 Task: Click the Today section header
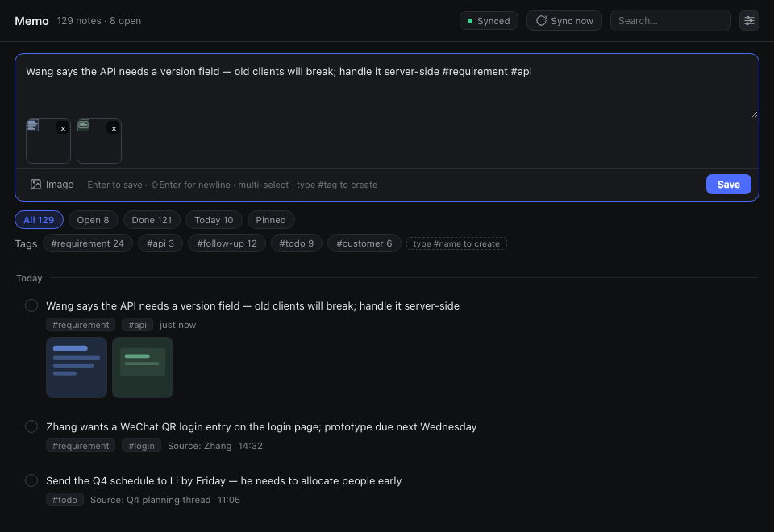[x=29, y=278]
